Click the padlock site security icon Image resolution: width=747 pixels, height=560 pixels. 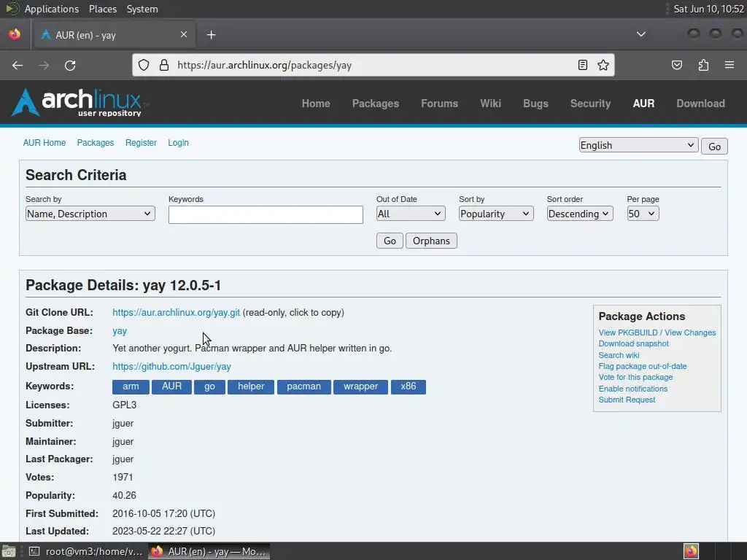pyautogui.click(x=164, y=65)
